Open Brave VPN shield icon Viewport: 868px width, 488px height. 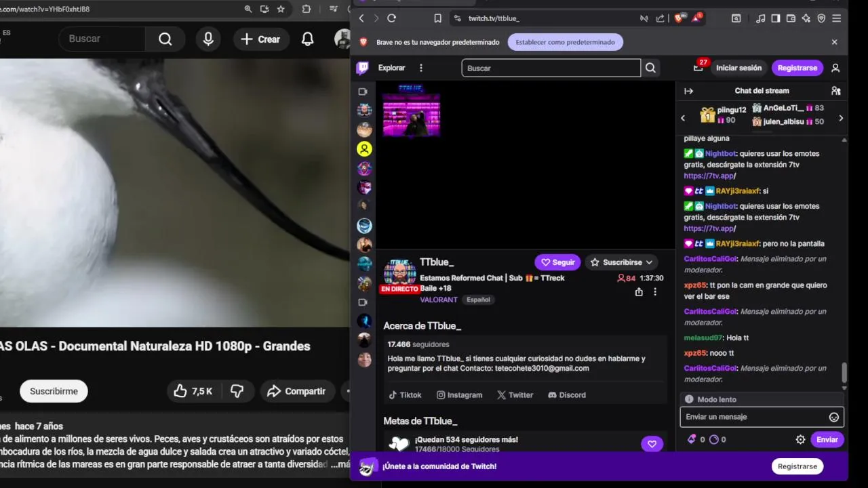[821, 18]
